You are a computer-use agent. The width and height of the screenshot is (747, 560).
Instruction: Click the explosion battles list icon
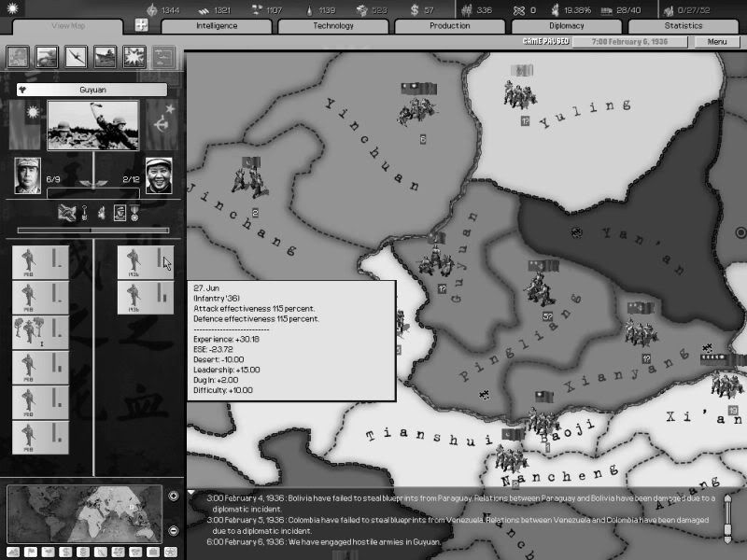tap(134, 57)
